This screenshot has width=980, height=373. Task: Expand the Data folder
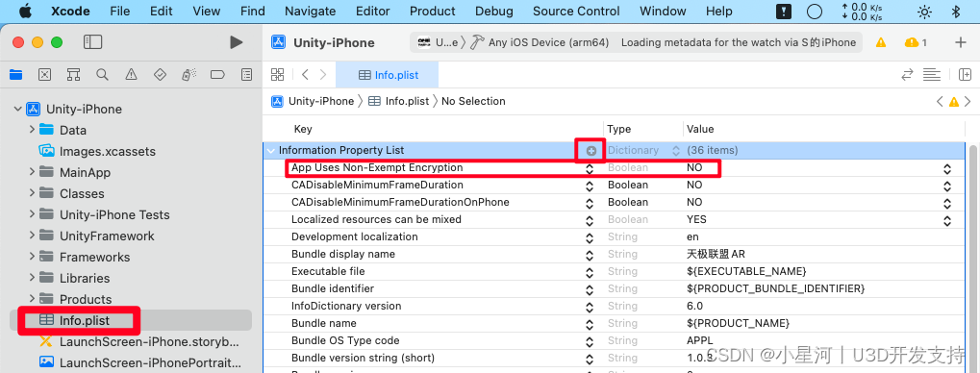[x=32, y=130]
